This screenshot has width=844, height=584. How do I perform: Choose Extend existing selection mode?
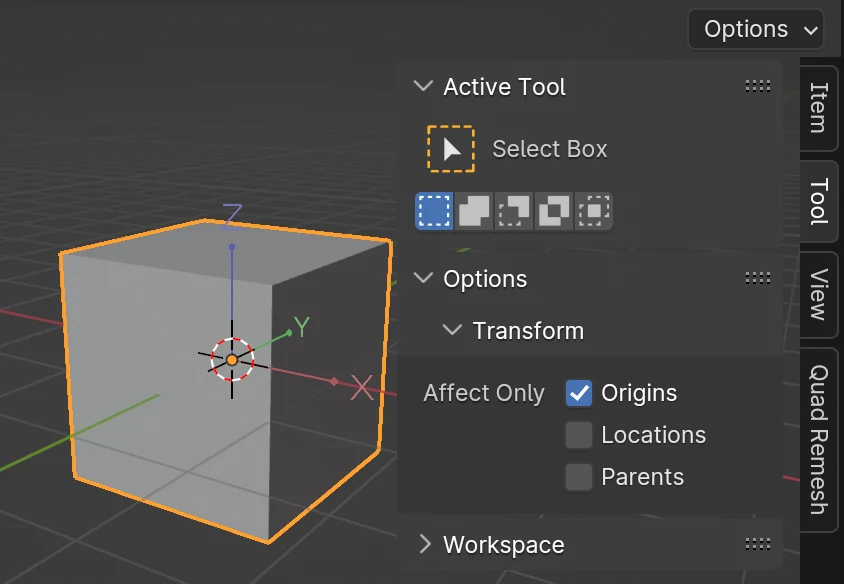474,212
